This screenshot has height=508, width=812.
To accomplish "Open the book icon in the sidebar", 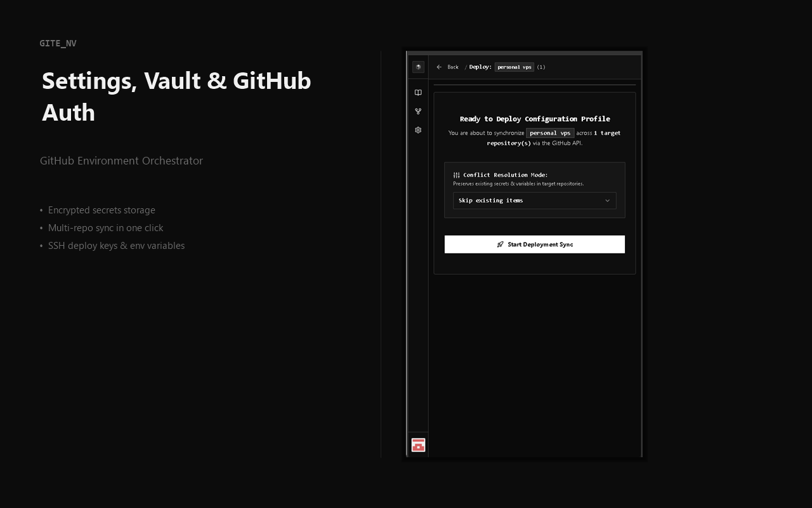I will pos(418,93).
